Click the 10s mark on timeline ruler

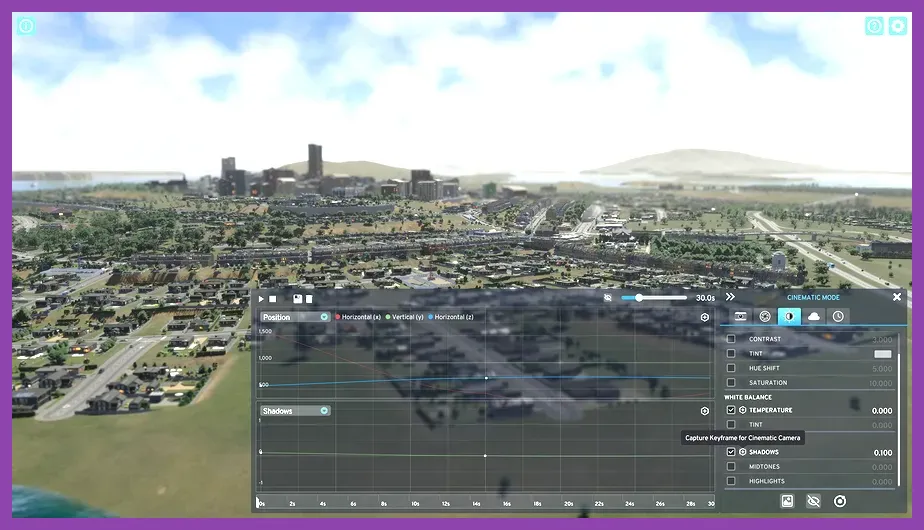click(415, 503)
